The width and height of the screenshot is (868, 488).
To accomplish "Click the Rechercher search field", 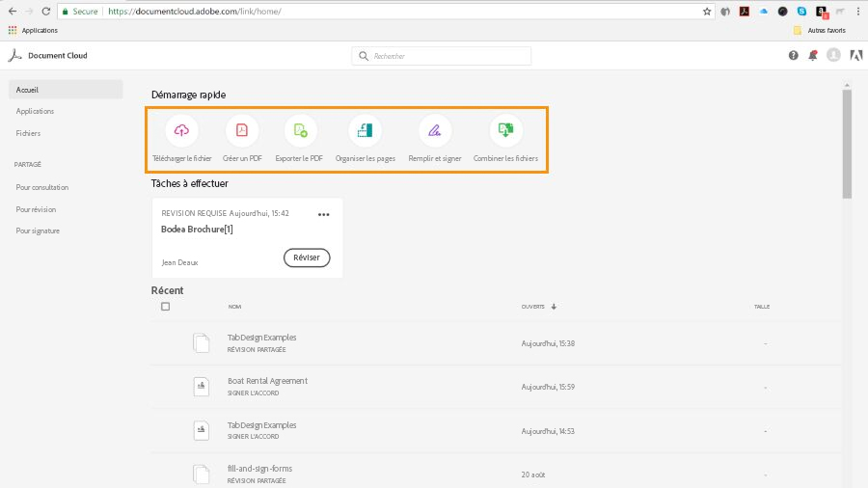I will click(441, 56).
